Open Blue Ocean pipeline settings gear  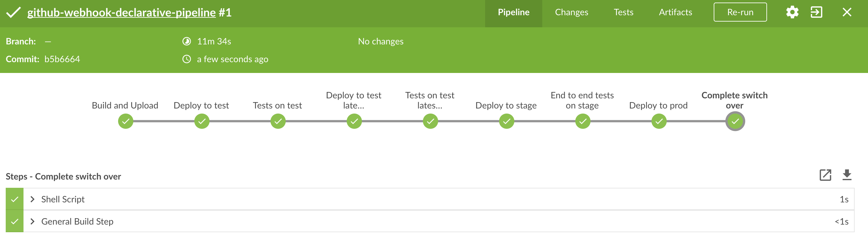(792, 12)
